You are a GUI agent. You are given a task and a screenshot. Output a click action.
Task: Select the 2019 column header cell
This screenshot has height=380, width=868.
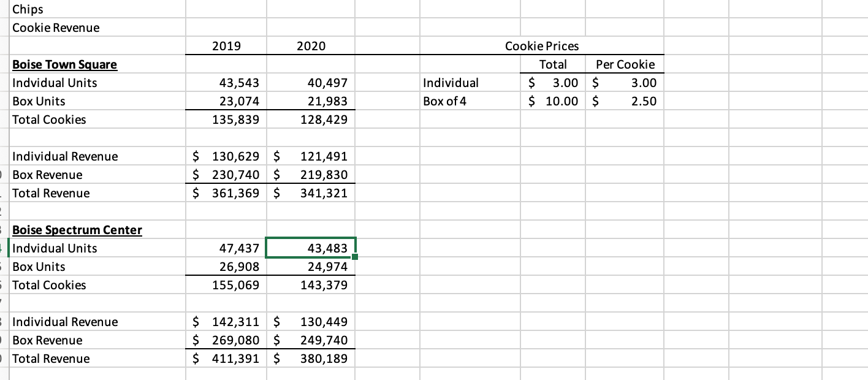(226, 46)
